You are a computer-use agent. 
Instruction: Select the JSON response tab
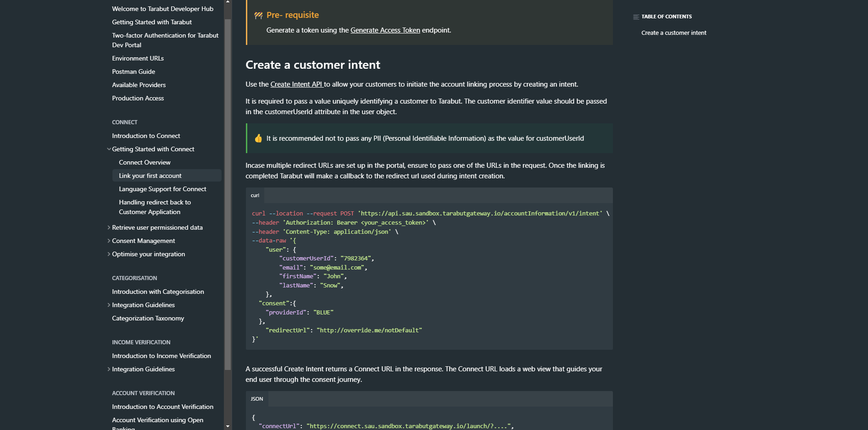click(257, 399)
